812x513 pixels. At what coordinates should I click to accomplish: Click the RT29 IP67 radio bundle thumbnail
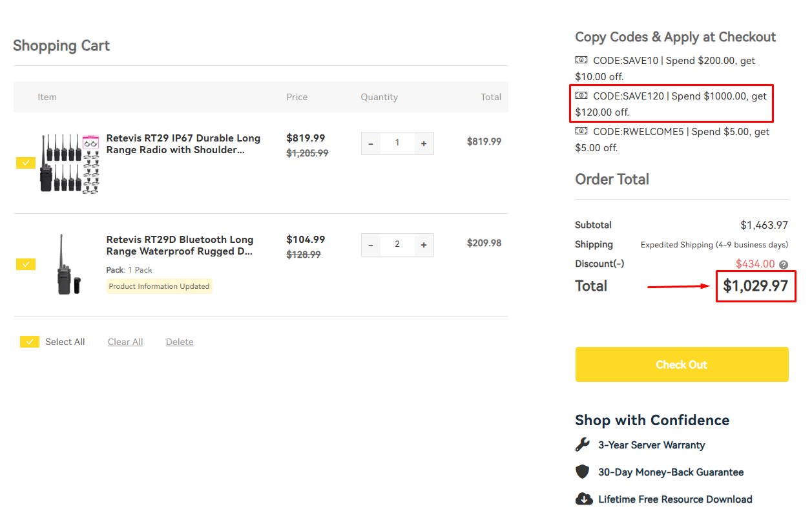pos(70,163)
